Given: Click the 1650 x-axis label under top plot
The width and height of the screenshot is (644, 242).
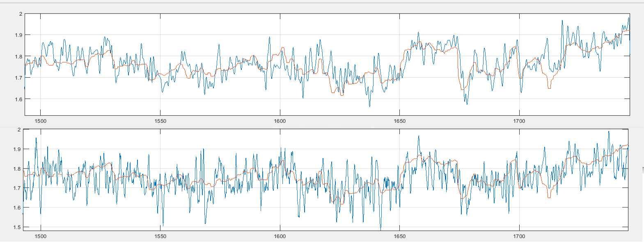Looking at the screenshot, I should pyautogui.click(x=399, y=121).
